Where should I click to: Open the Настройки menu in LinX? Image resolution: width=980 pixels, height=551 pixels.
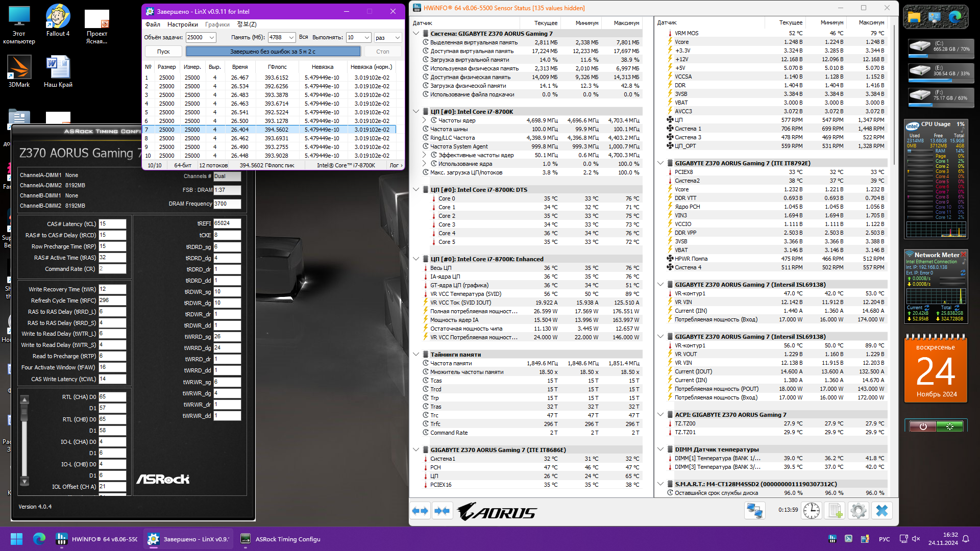coord(182,24)
